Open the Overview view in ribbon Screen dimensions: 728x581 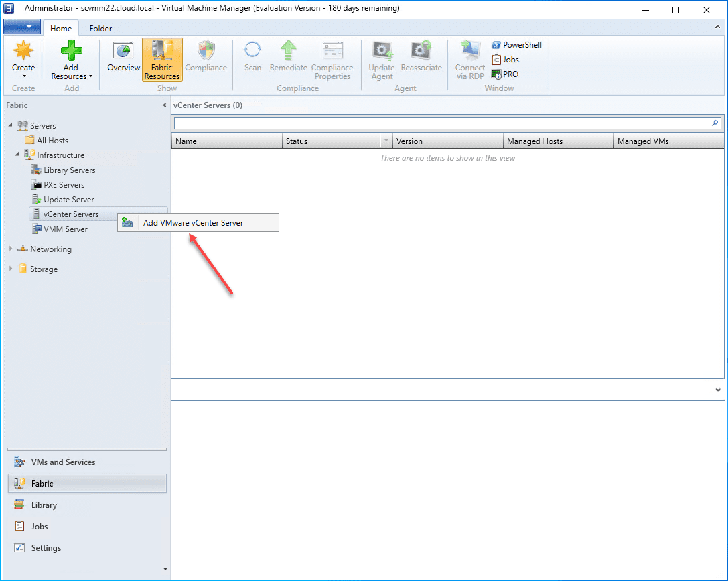click(123, 58)
